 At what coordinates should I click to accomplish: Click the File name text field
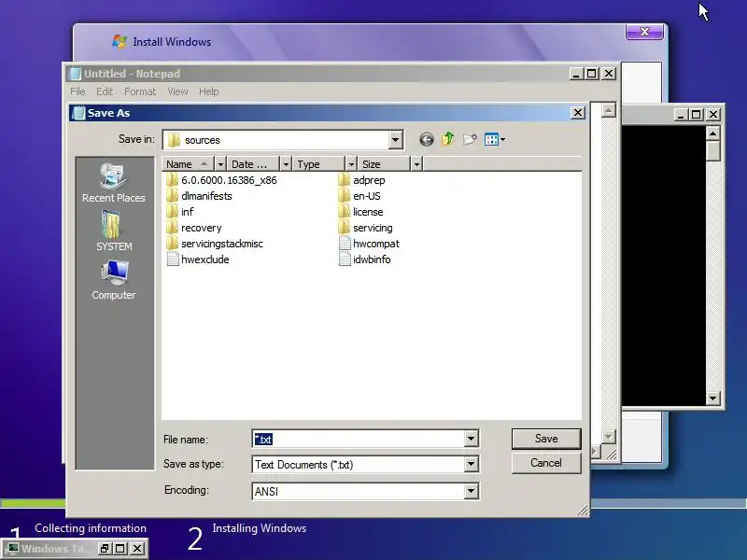coord(359,439)
